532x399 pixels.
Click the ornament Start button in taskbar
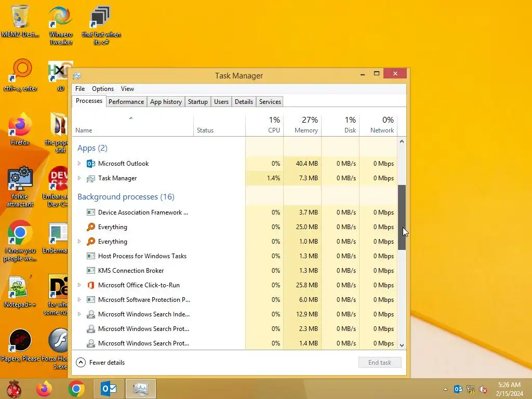point(14,389)
